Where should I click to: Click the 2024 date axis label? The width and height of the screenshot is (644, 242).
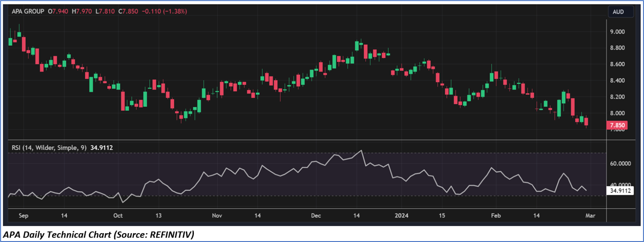pyautogui.click(x=402, y=216)
